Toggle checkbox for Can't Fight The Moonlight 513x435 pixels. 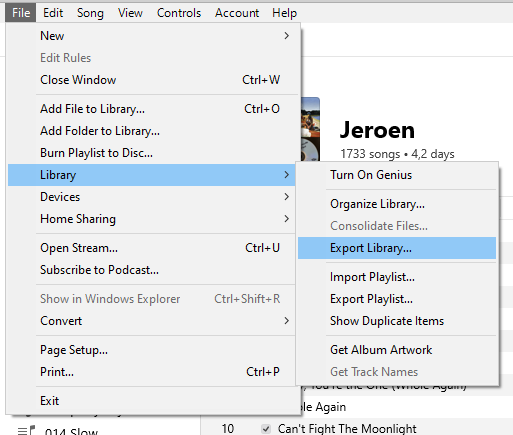pyautogui.click(x=266, y=429)
